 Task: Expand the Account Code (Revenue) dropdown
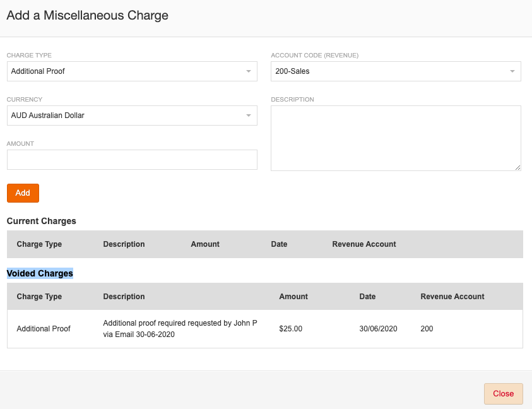click(396, 71)
